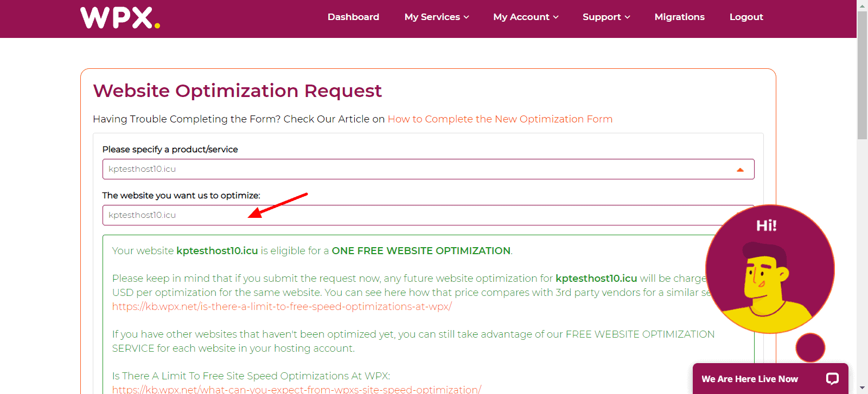Click the Website Optimization Request heading
This screenshot has width=868, height=394.
(237, 91)
